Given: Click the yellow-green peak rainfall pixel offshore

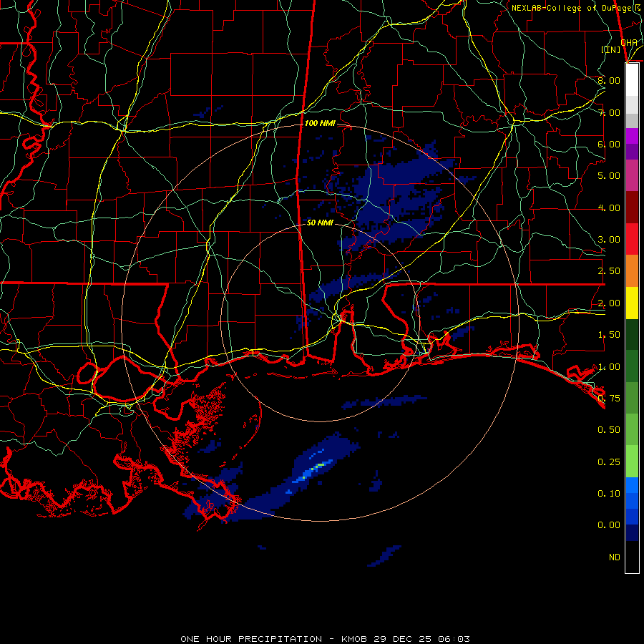Looking at the screenshot, I should tap(320, 464).
